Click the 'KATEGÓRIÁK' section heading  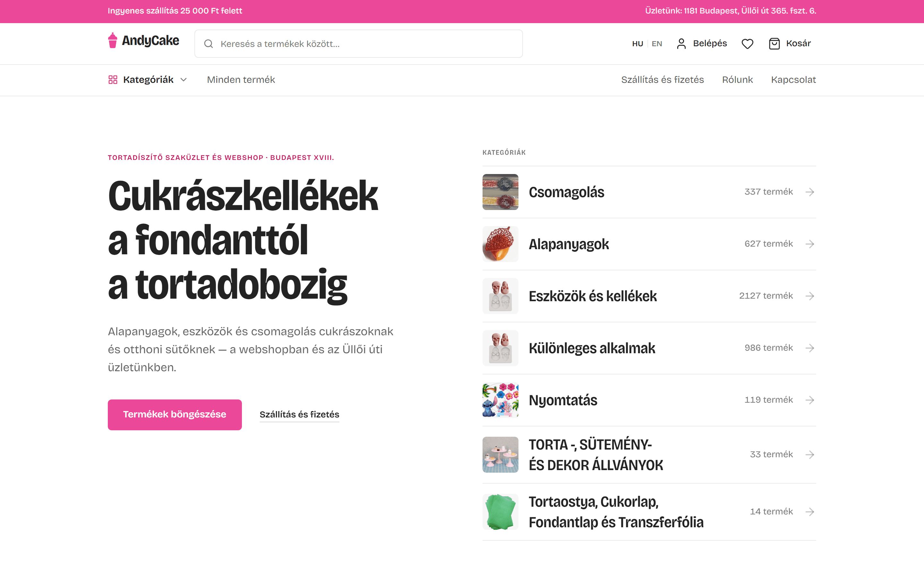tap(504, 153)
